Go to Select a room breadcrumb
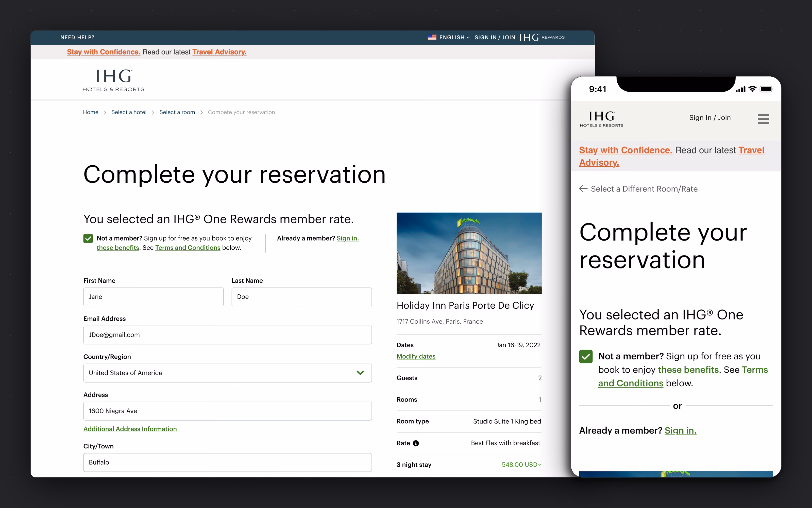 point(177,112)
